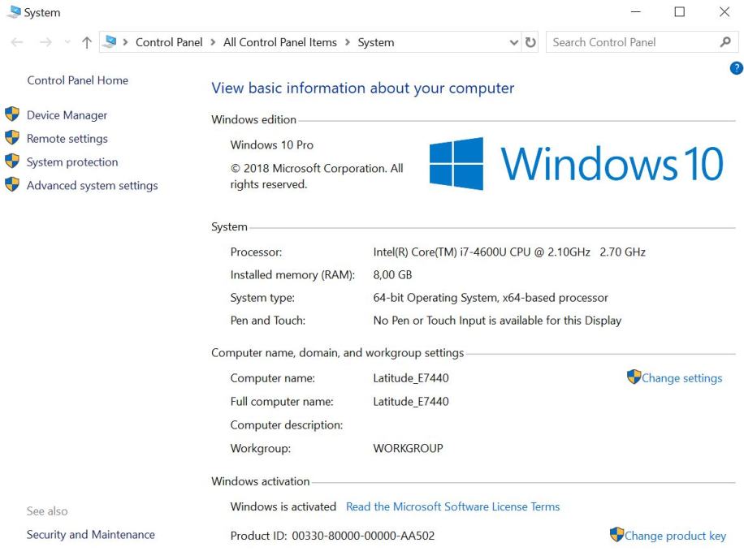Select the WORKGROUP value
The height and width of the screenshot is (560, 744).
click(408, 448)
